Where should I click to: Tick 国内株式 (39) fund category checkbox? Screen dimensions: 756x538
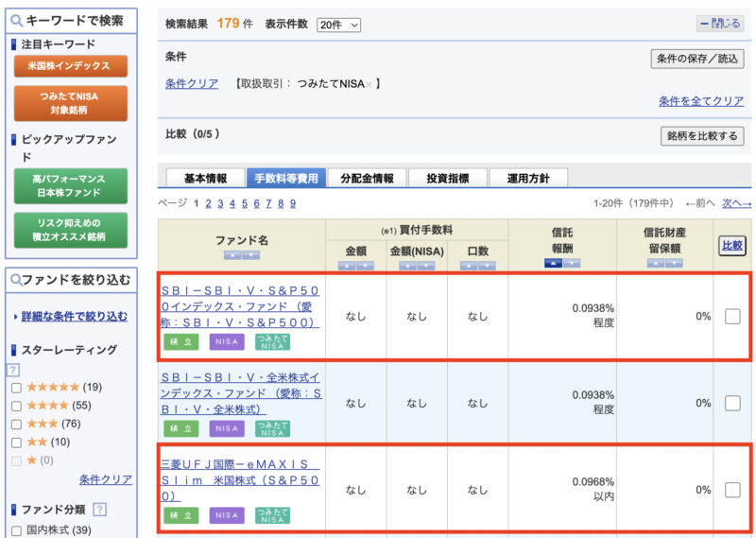point(16,530)
